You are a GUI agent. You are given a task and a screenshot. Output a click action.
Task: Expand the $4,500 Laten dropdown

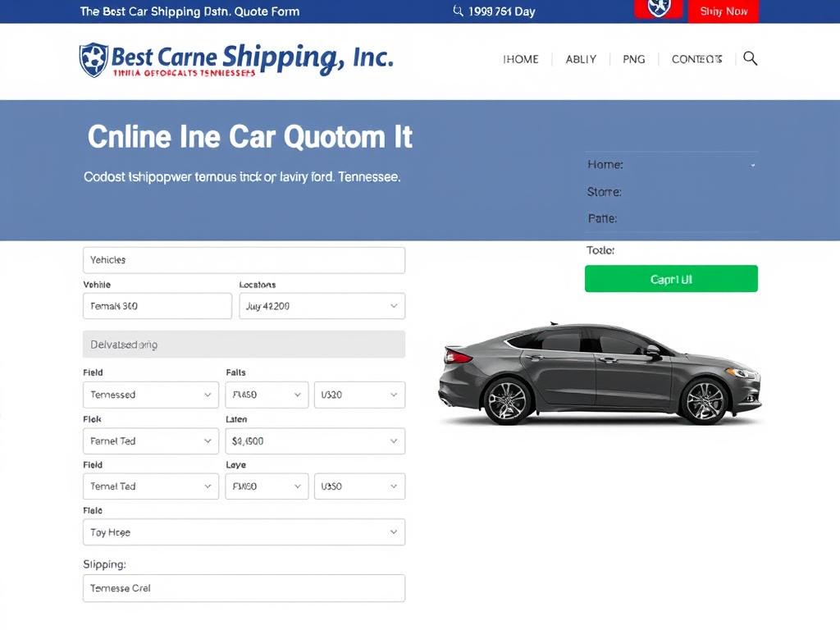[315, 441]
